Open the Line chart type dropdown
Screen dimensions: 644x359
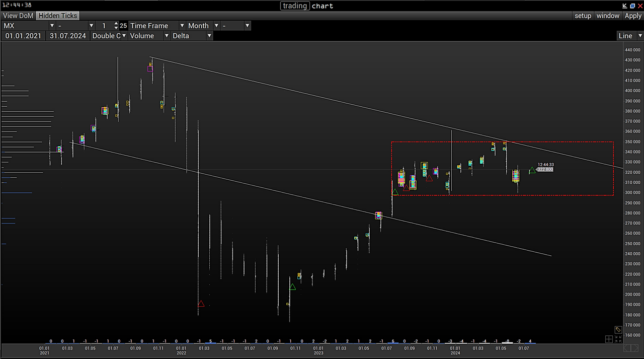coord(629,36)
